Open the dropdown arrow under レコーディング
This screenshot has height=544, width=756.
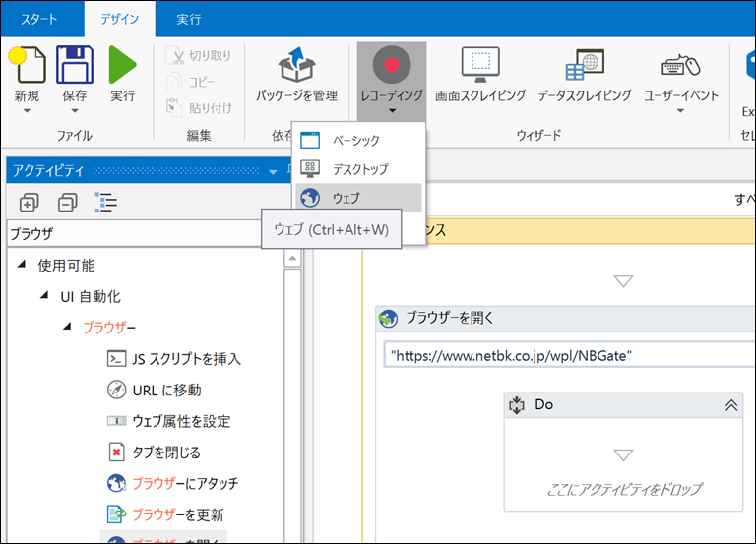click(x=392, y=111)
